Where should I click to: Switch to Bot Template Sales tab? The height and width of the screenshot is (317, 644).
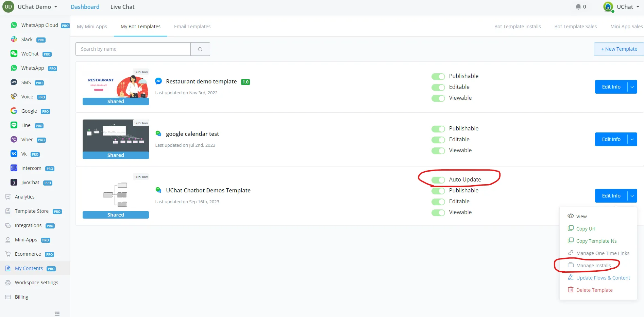point(575,27)
